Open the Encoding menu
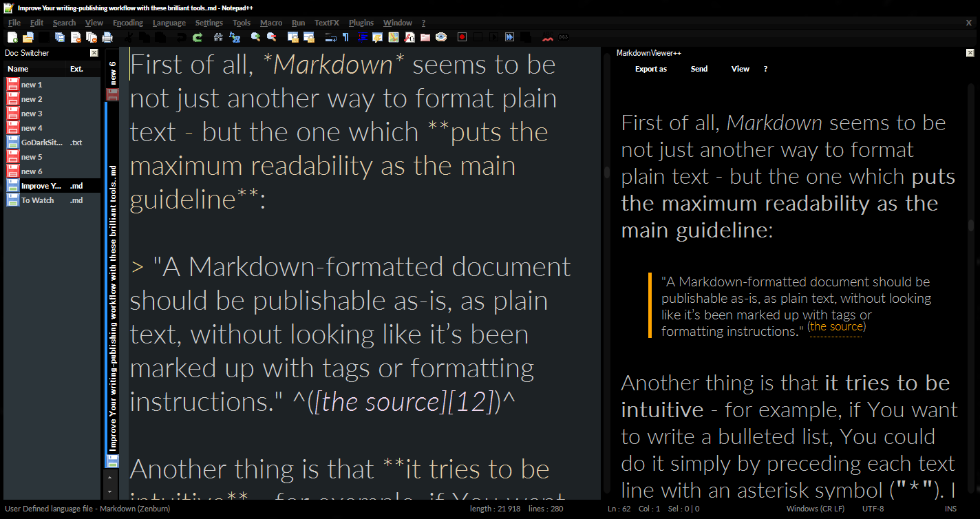The image size is (980, 519). (x=127, y=23)
